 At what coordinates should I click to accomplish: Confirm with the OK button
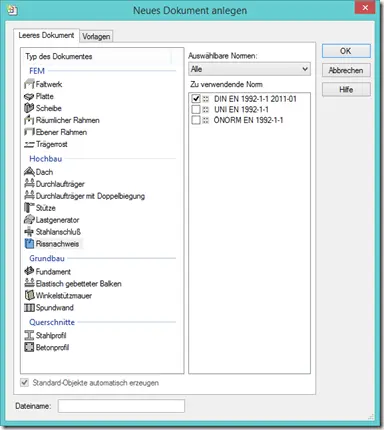(x=346, y=51)
